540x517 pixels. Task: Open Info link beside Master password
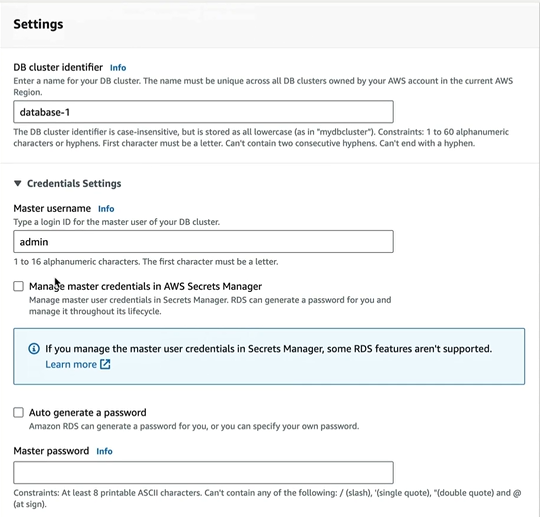(x=104, y=451)
